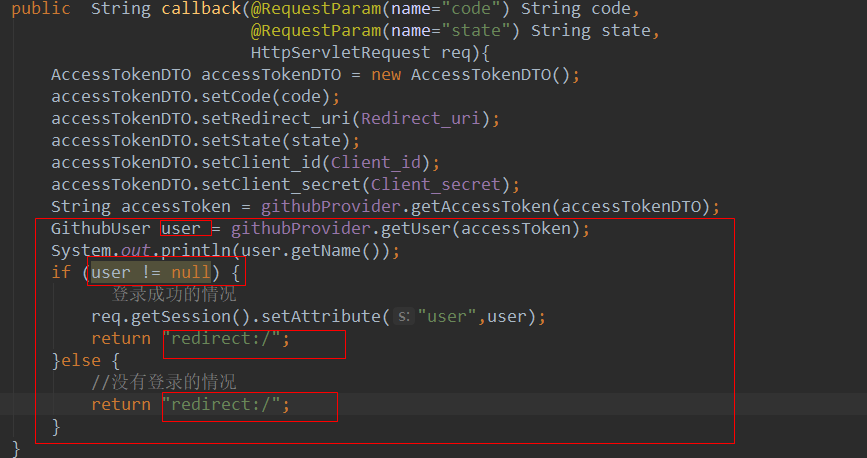Screen dimensions: 867x458
Task: Click the setAttribute method call
Action: coord(330,316)
